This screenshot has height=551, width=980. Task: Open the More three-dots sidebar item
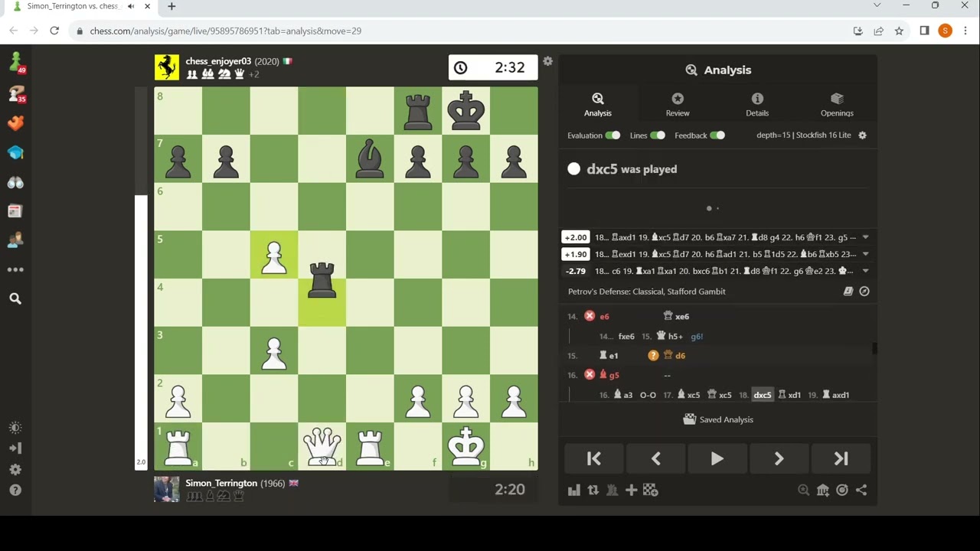(x=15, y=269)
